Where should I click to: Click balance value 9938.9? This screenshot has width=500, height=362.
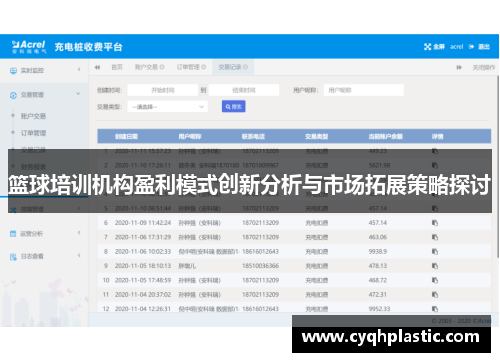pyautogui.click(x=378, y=251)
